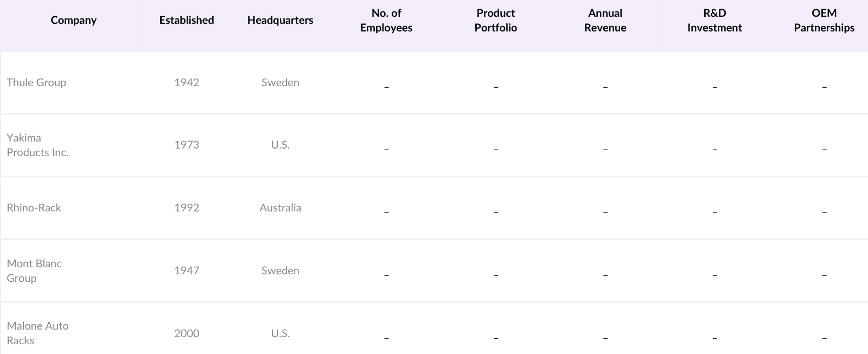Click the No. of Employees header
The height and width of the screenshot is (354, 868).
[x=386, y=20]
